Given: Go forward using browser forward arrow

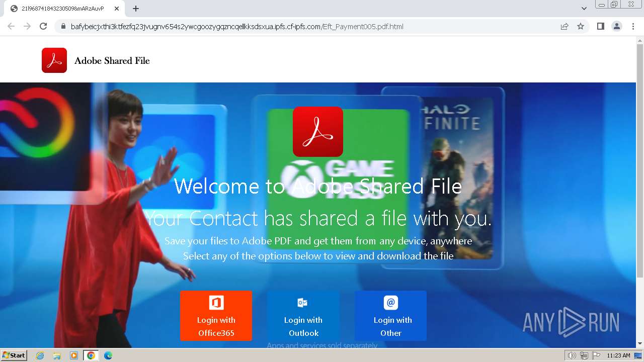Looking at the screenshot, I should (x=27, y=27).
